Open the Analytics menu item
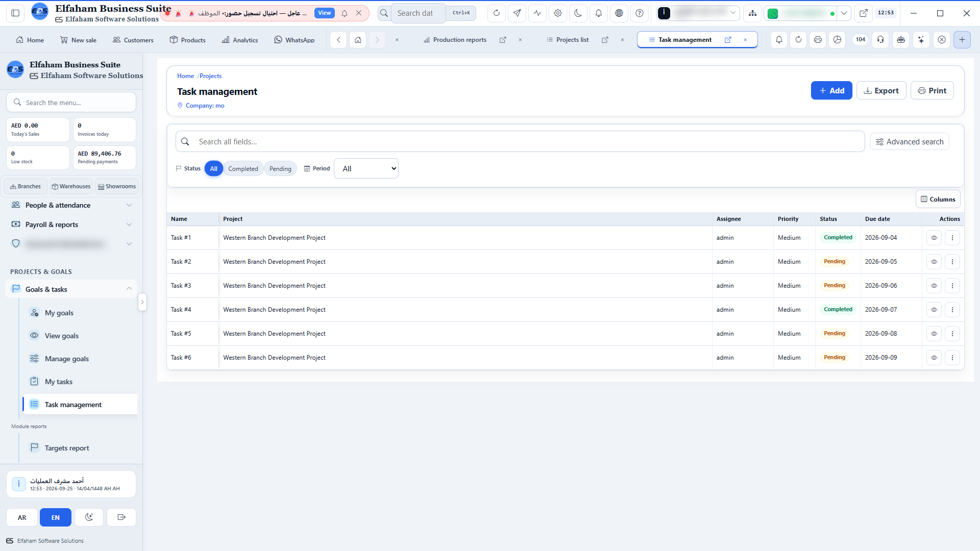The width and height of the screenshot is (980, 551). tap(240, 40)
